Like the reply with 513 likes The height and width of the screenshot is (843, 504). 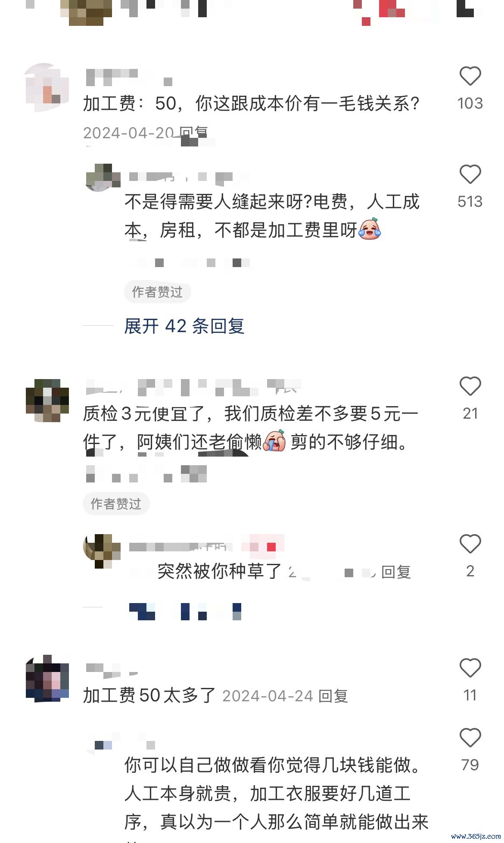coord(470,174)
